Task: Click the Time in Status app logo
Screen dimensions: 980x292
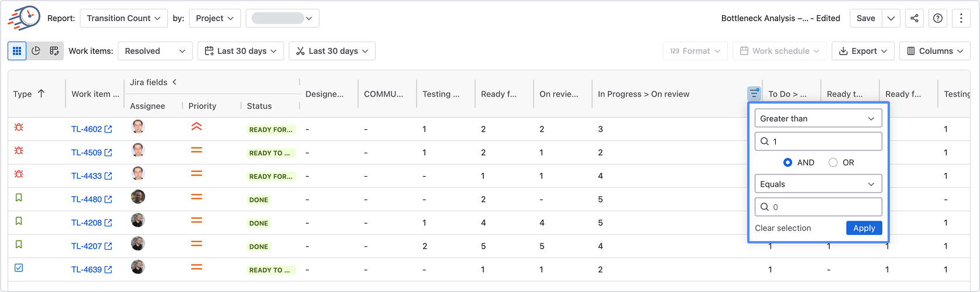Action: (x=24, y=18)
